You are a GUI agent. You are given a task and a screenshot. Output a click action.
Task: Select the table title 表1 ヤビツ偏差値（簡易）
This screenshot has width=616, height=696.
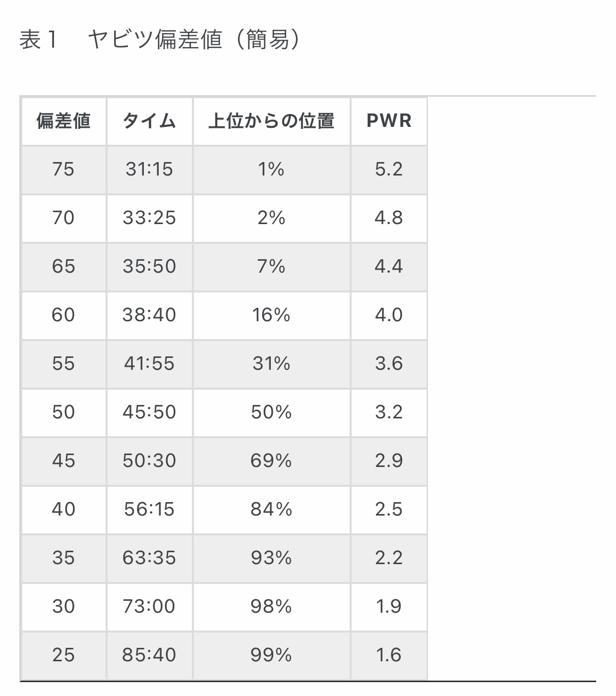coord(160,39)
